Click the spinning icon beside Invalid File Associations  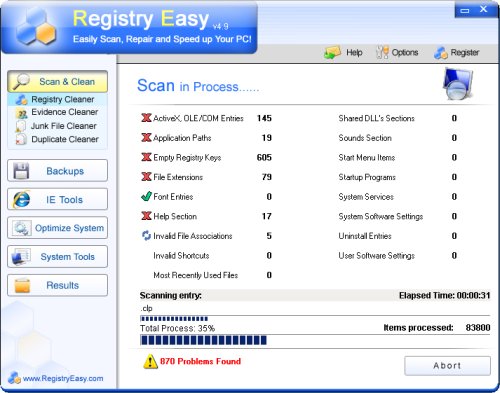[146, 236]
